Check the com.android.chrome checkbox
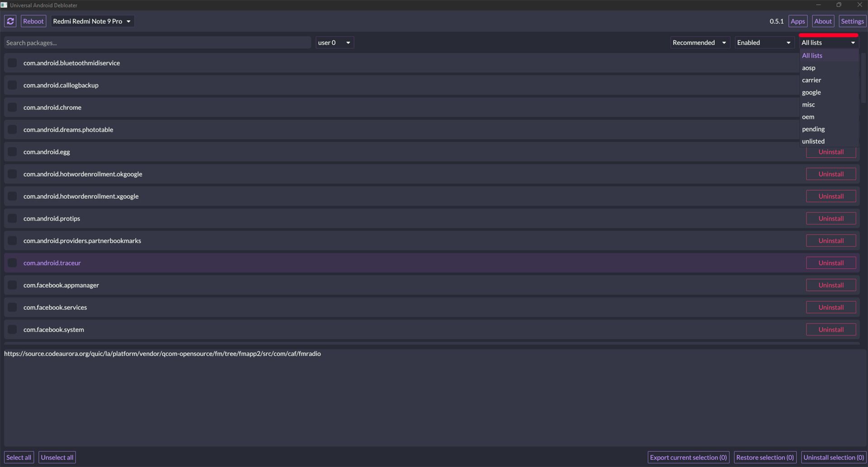 tap(12, 107)
